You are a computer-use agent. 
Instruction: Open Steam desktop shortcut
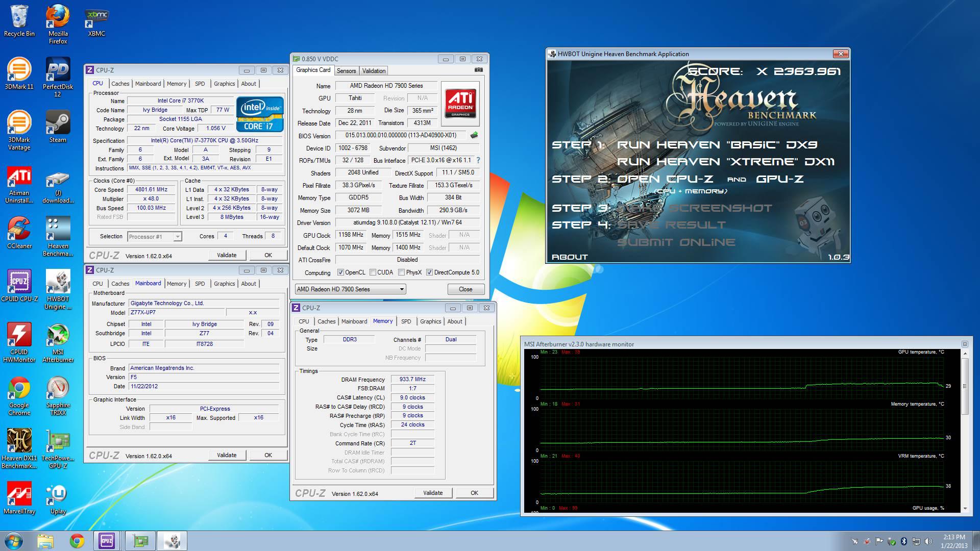[58, 128]
